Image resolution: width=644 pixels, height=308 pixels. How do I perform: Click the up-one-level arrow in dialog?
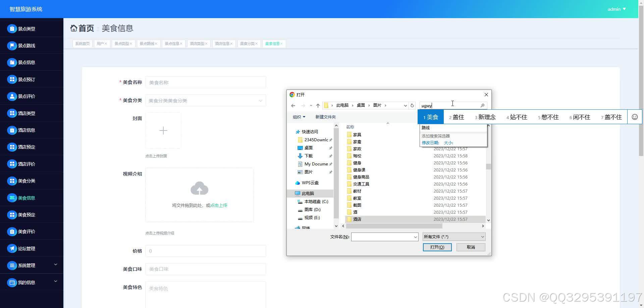(x=318, y=105)
